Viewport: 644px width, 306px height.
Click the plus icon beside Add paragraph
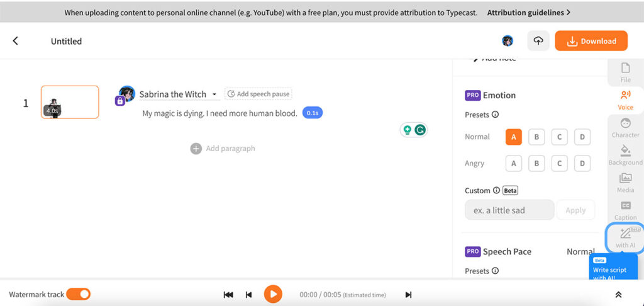[196, 149]
